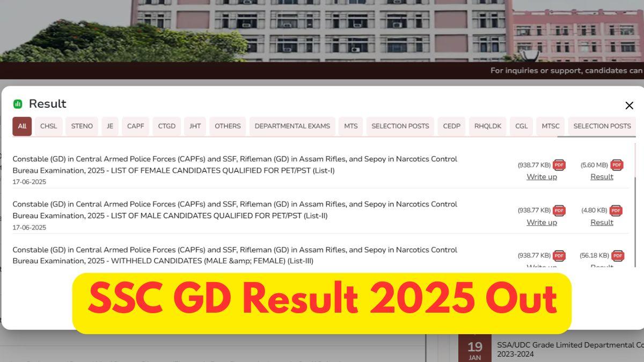
Task: Click the SSC GD Result 2025 Out banner
Action: click(x=322, y=303)
